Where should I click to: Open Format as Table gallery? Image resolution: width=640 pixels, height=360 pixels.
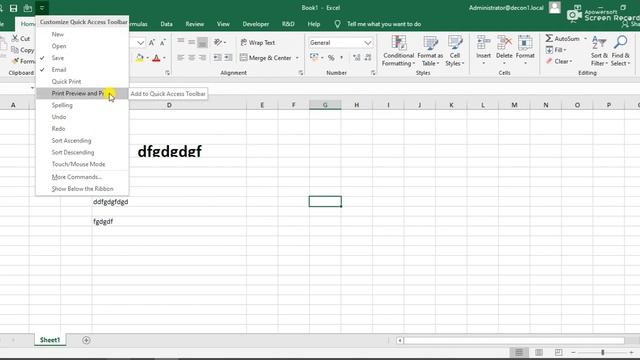[430, 51]
